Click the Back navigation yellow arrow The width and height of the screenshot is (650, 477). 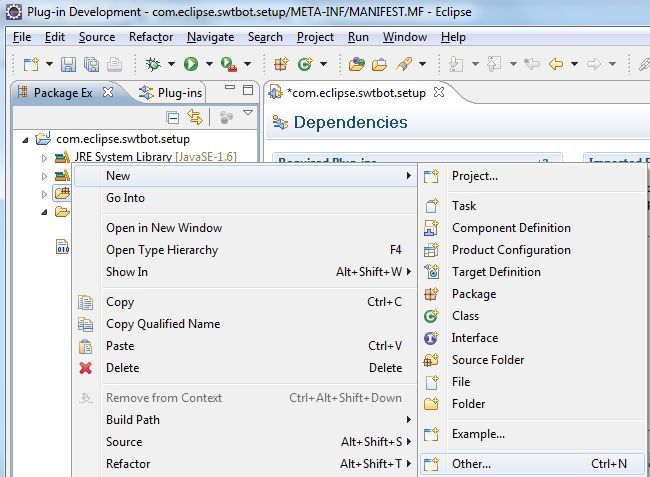556,64
